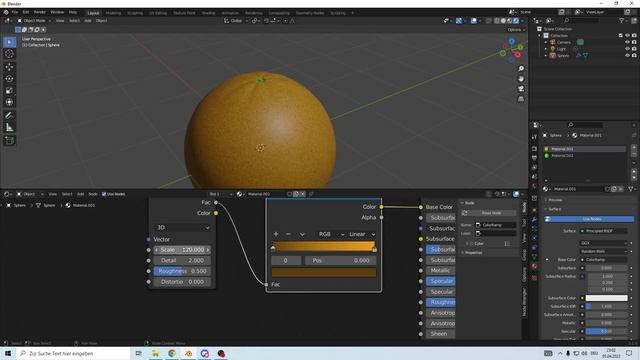Viewport: 640px width, 360px height.
Task: Click the pan hand icon in viewport
Action: tap(521, 79)
